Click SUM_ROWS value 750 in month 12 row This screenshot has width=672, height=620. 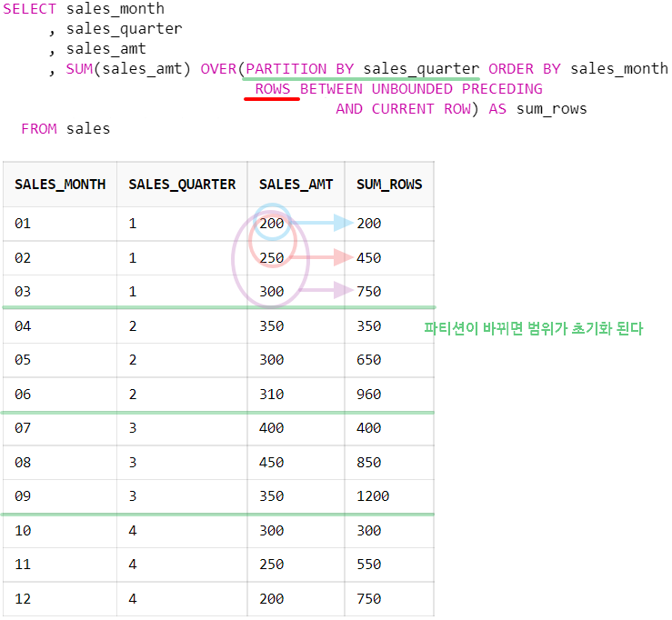point(368,598)
